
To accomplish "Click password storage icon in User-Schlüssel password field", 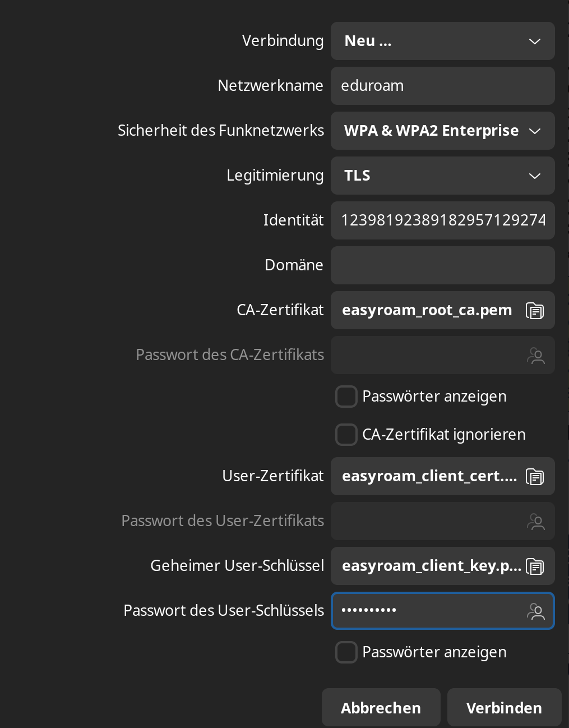I will click(x=535, y=611).
